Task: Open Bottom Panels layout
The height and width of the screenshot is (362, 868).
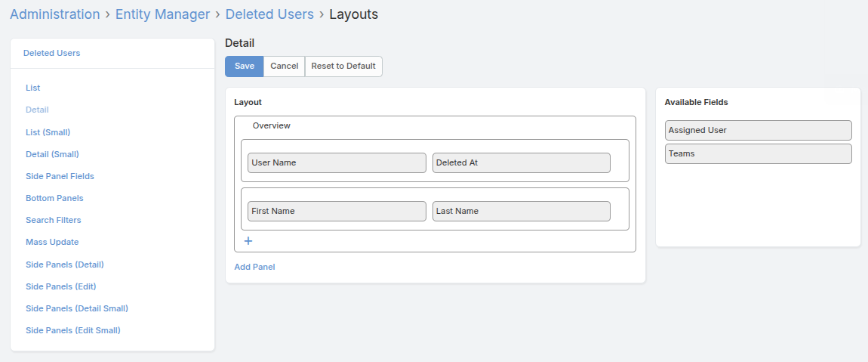Action: click(x=54, y=198)
